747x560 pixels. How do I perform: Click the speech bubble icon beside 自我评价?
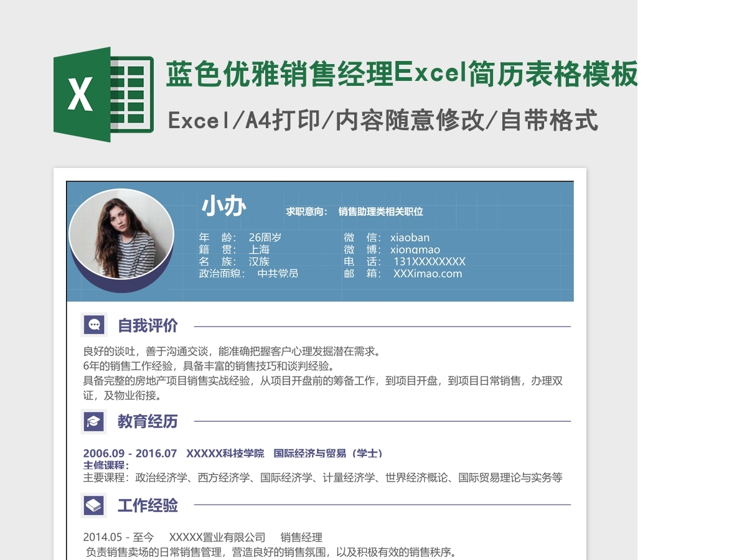(x=94, y=325)
